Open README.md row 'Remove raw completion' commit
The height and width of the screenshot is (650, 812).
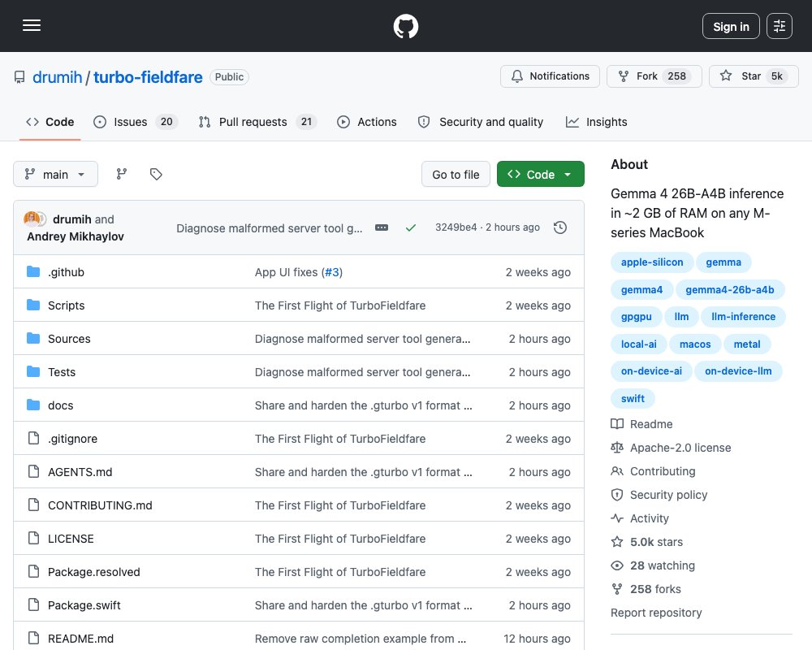coord(361,639)
